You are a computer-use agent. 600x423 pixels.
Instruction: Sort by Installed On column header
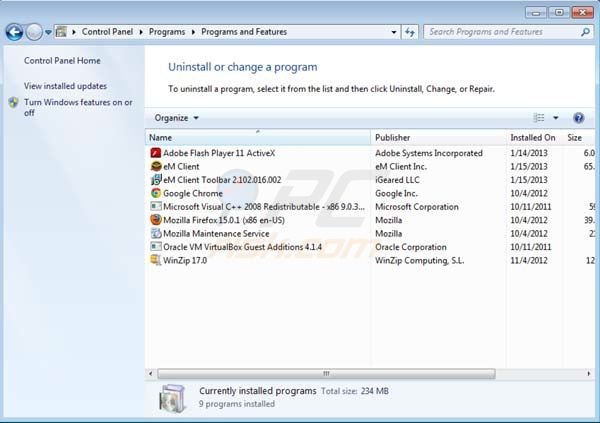pyautogui.click(x=534, y=137)
